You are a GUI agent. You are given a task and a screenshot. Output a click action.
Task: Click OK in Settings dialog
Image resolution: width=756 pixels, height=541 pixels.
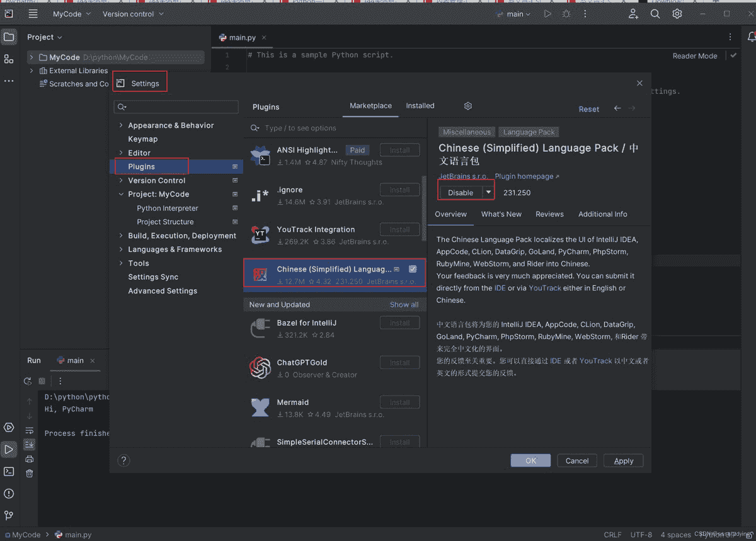[x=530, y=460]
